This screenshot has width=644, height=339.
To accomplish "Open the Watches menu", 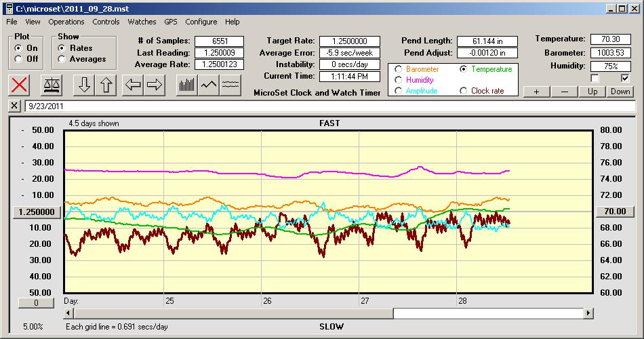I will click(x=142, y=22).
